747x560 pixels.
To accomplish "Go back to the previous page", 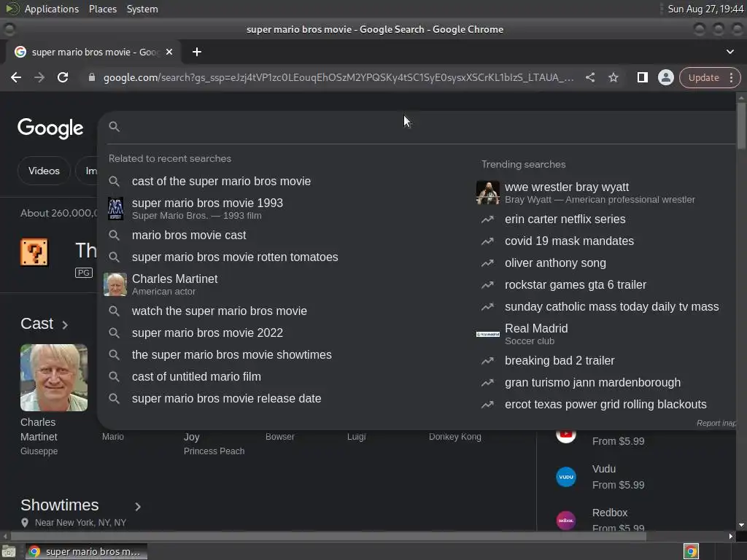I will tap(16, 77).
